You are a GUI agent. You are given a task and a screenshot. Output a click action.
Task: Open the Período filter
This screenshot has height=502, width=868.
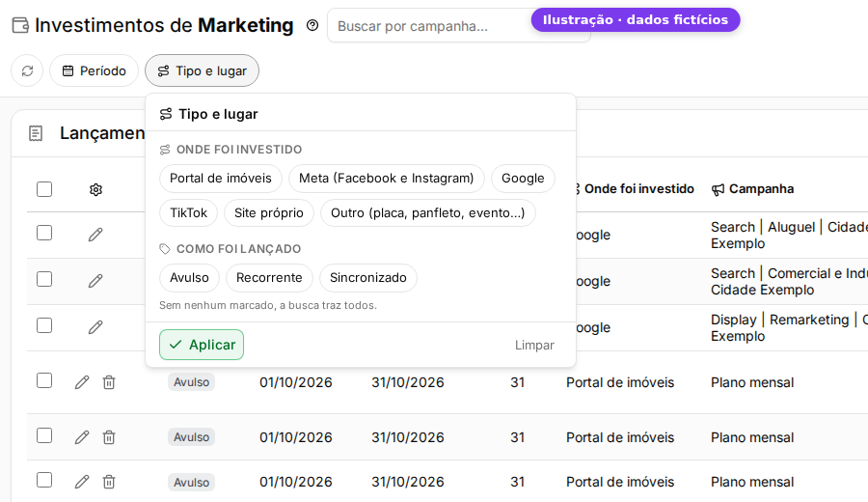coord(94,70)
